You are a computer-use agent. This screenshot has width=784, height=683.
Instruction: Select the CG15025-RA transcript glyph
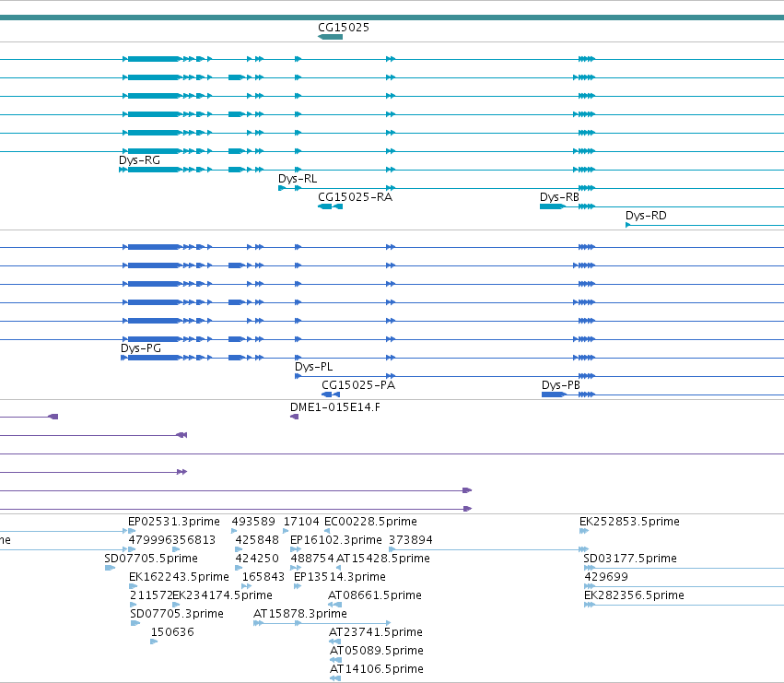point(330,206)
